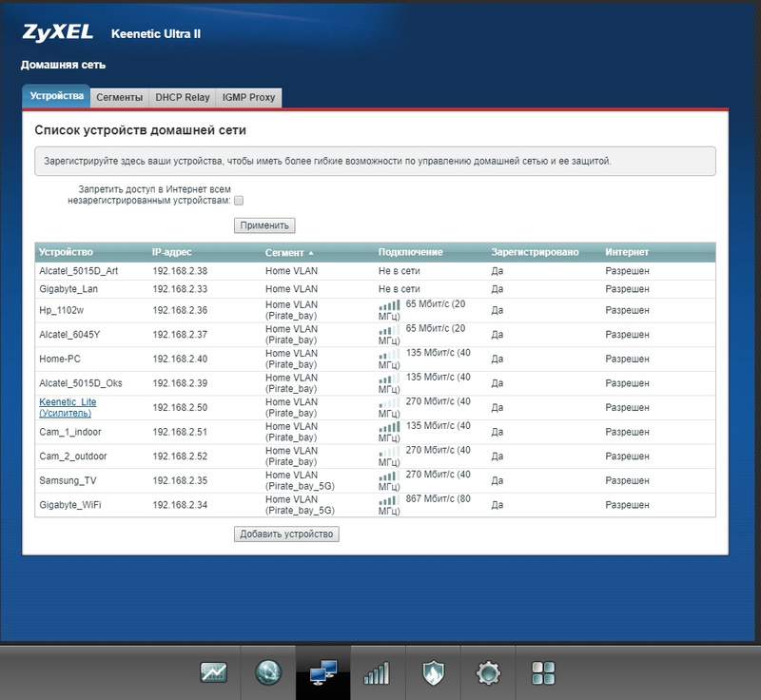This screenshot has width=761, height=700.
Task: Open the Keenetic_Lite (Усилитель) link
Action: tap(68, 407)
